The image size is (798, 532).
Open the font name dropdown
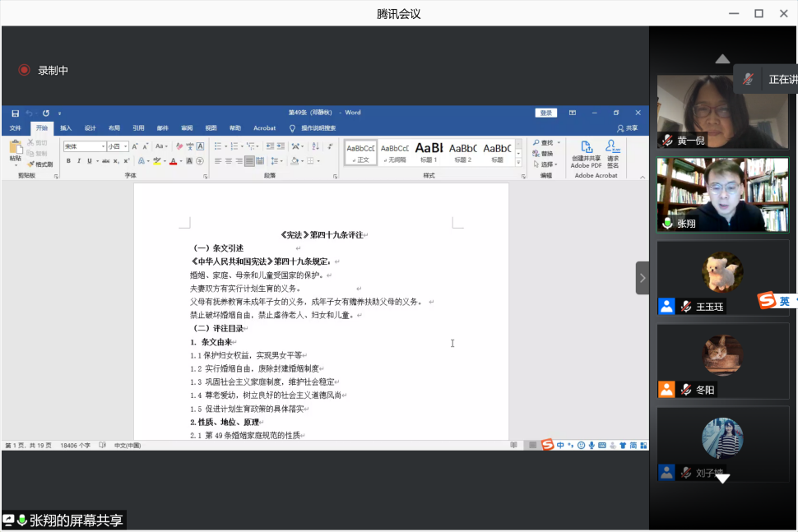[103, 146]
